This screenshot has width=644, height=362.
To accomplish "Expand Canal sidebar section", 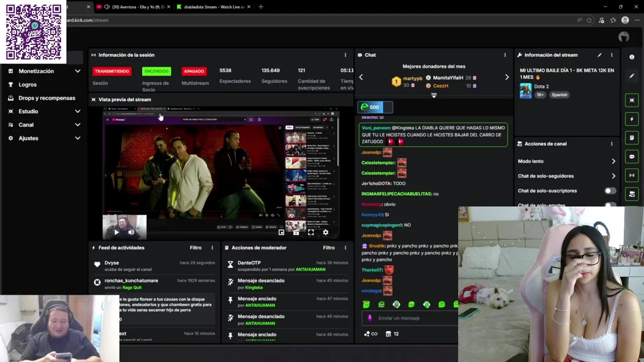I will coord(77,125).
